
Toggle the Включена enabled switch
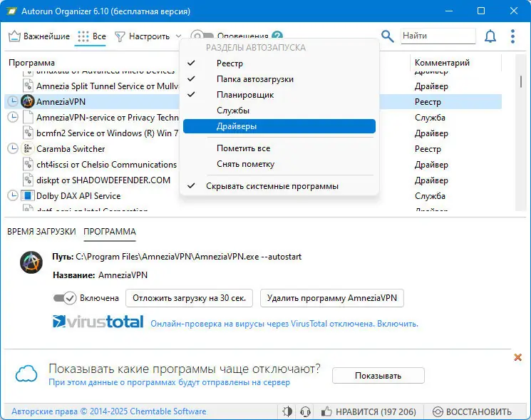65,298
